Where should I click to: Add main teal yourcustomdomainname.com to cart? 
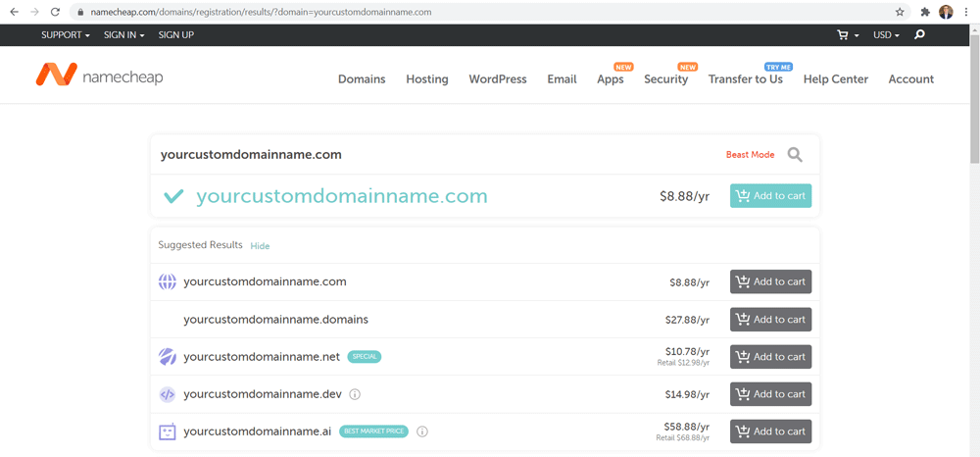point(770,196)
